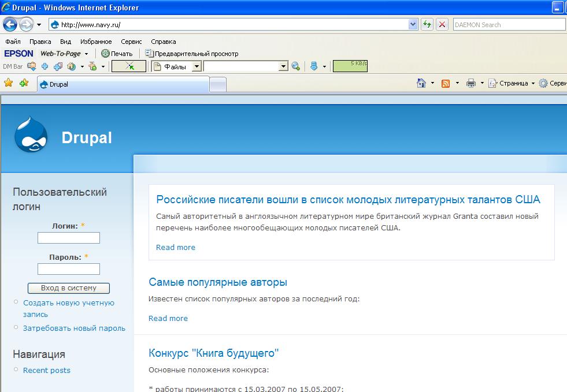Screen dimensions: 567x392
Task: Open the Файл menu
Action: tap(13, 42)
